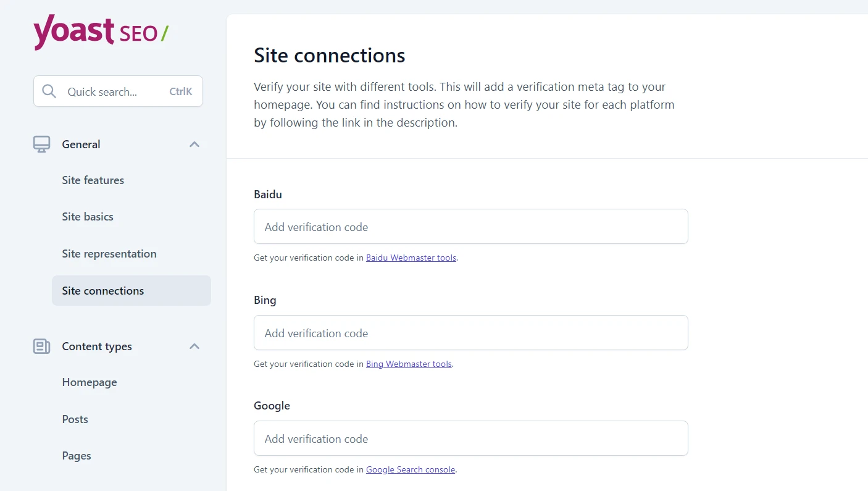
Task: Go to Site representation
Action: (109, 254)
